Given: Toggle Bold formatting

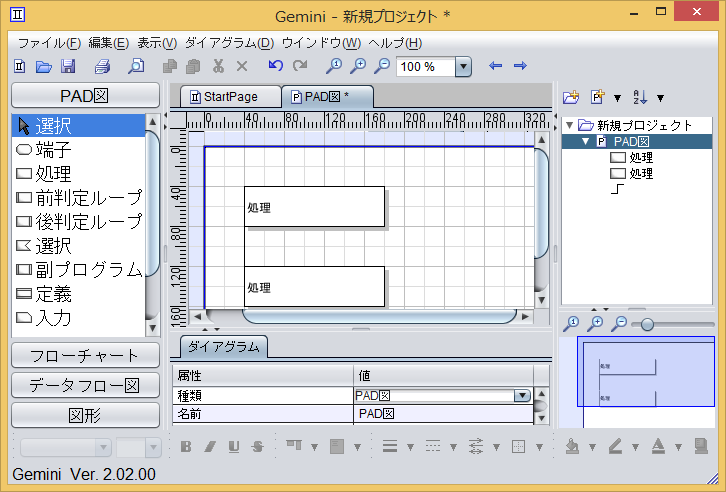Looking at the screenshot, I should point(186,446).
